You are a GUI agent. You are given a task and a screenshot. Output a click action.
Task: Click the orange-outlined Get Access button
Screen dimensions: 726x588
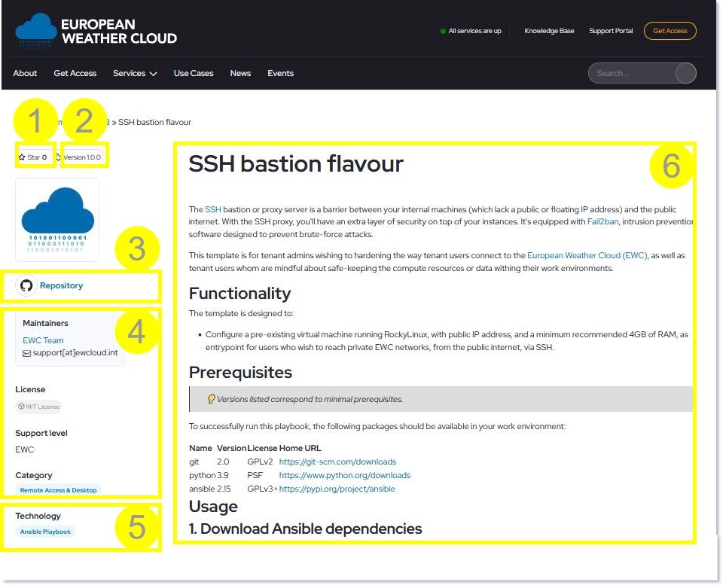pyautogui.click(x=670, y=31)
